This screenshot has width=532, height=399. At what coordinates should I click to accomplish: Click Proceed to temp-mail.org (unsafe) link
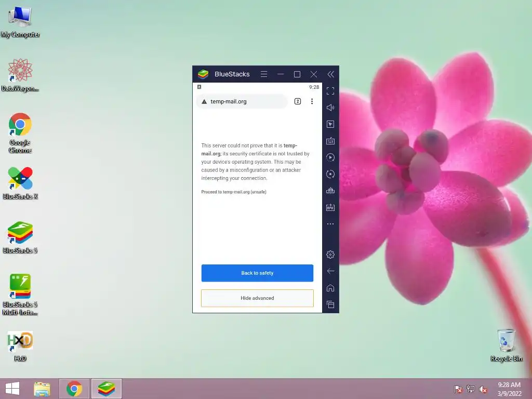234,192
